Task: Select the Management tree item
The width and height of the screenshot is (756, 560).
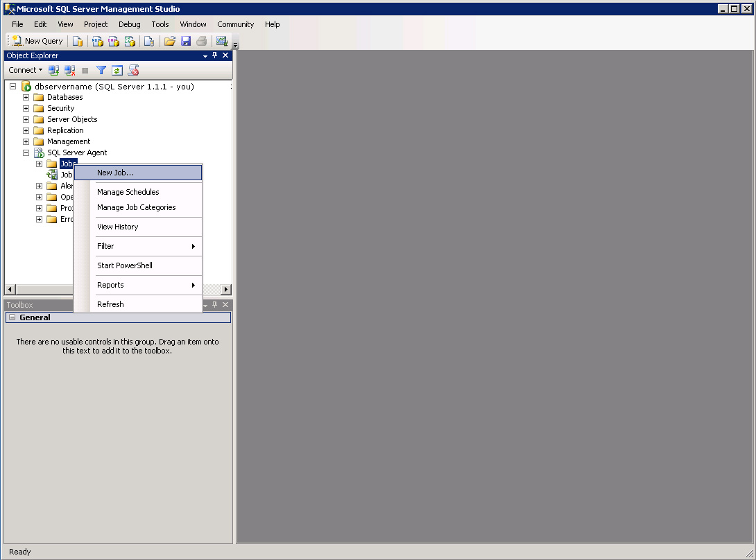Action: pyautogui.click(x=69, y=141)
